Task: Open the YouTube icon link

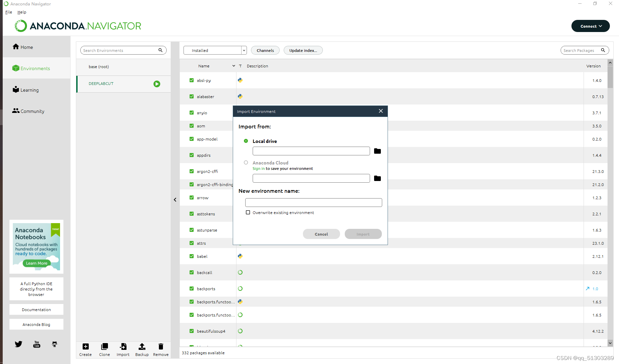Action: (x=37, y=344)
